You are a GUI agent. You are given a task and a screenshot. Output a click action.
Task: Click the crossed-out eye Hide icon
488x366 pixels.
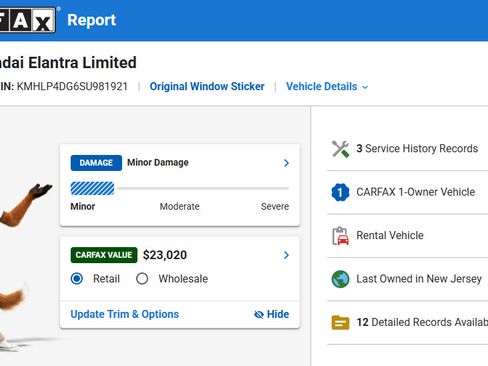259,314
